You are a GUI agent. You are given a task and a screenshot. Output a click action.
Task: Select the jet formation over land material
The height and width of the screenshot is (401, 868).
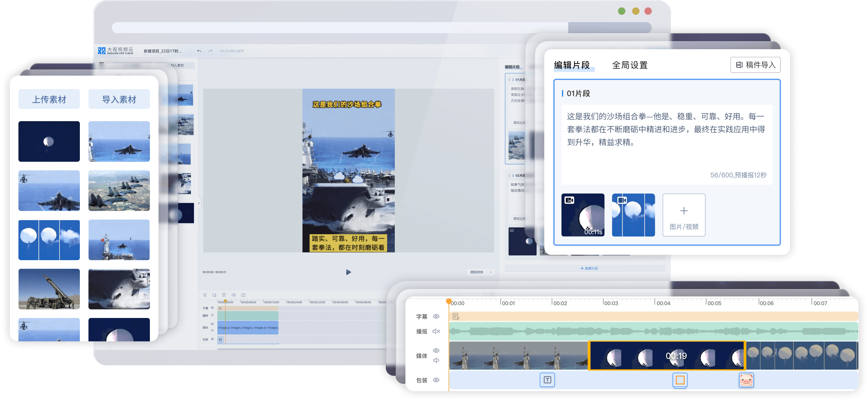[119, 191]
